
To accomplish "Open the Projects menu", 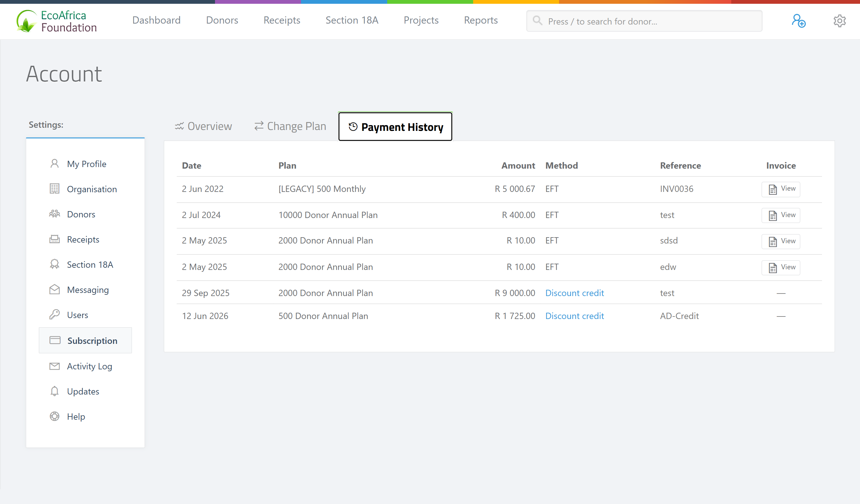I will pos(421,20).
